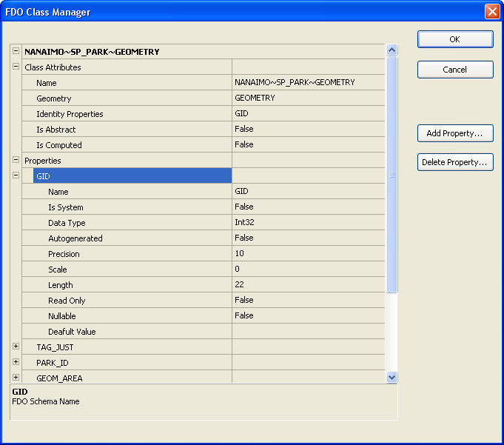Click the NANAIMO~SP_PARK~GEOMETRY header title
Viewport: 504px width, 445px height.
coord(92,52)
